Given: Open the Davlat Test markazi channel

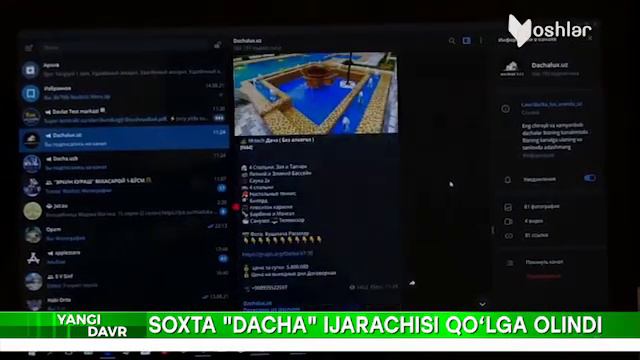Looking at the screenshot, I should [124, 116].
